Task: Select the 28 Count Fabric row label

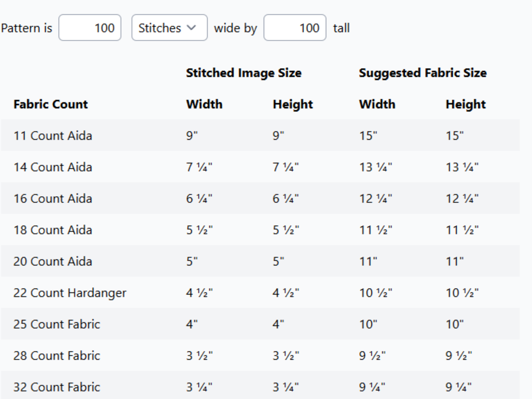Action: coord(57,356)
